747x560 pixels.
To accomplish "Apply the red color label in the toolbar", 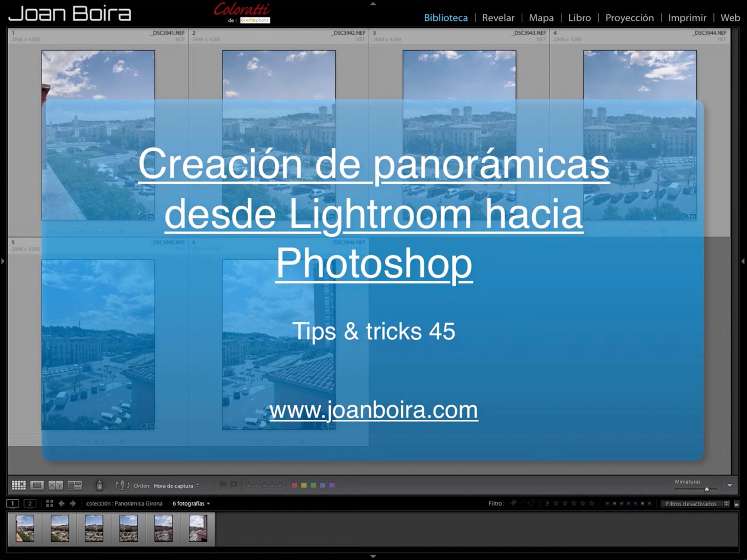I will click(x=294, y=485).
